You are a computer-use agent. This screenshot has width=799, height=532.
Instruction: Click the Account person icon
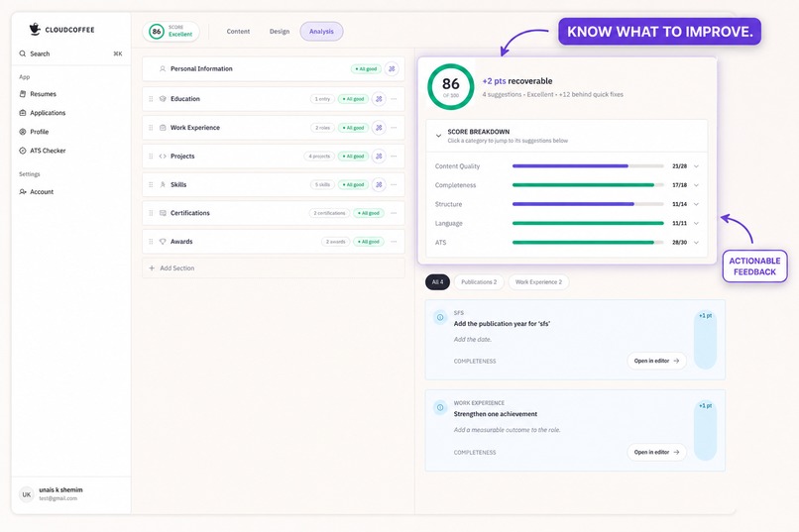tap(23, 191)
